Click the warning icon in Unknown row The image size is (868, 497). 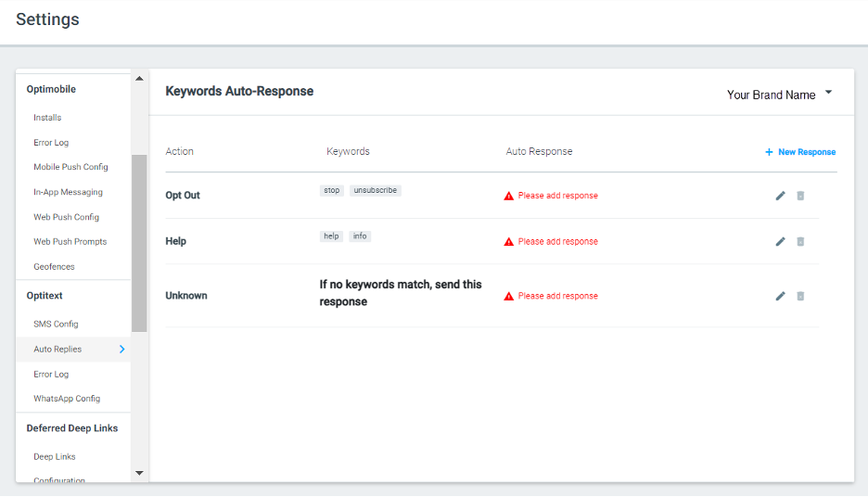(509, 296)
